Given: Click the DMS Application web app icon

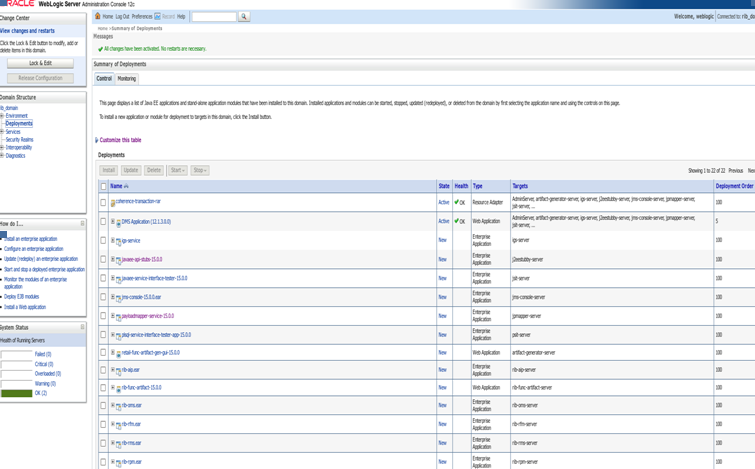Looking at the screenshot, I should coord(118,223).
